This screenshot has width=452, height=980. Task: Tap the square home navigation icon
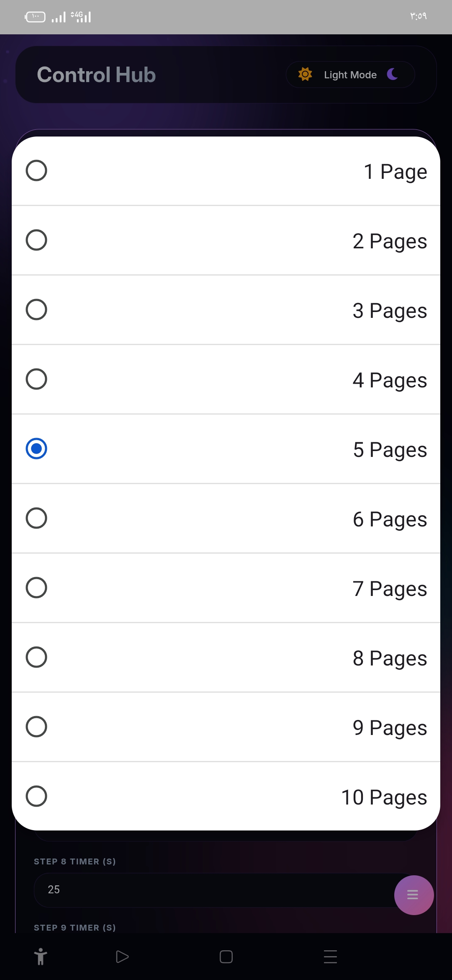(x=226, y=957)
